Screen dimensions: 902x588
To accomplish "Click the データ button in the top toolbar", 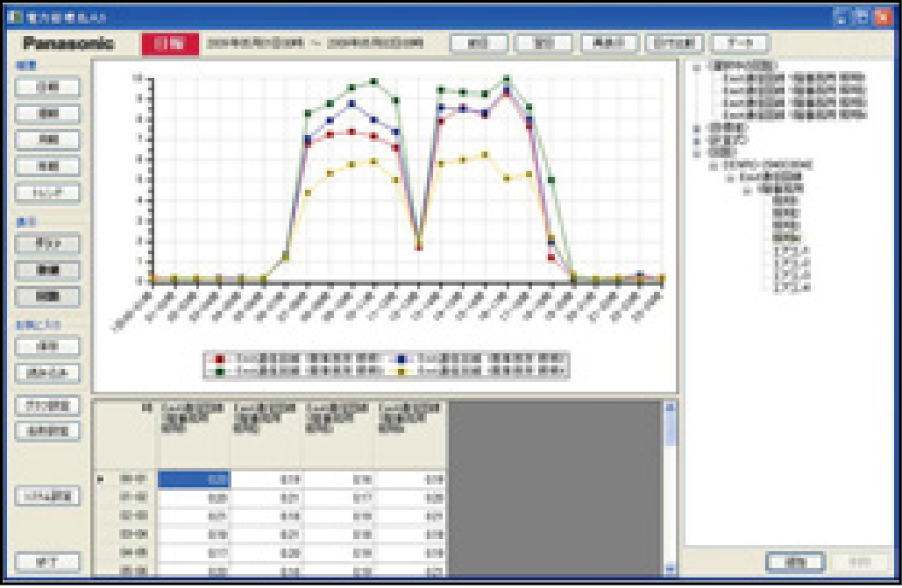I will 740,43.
